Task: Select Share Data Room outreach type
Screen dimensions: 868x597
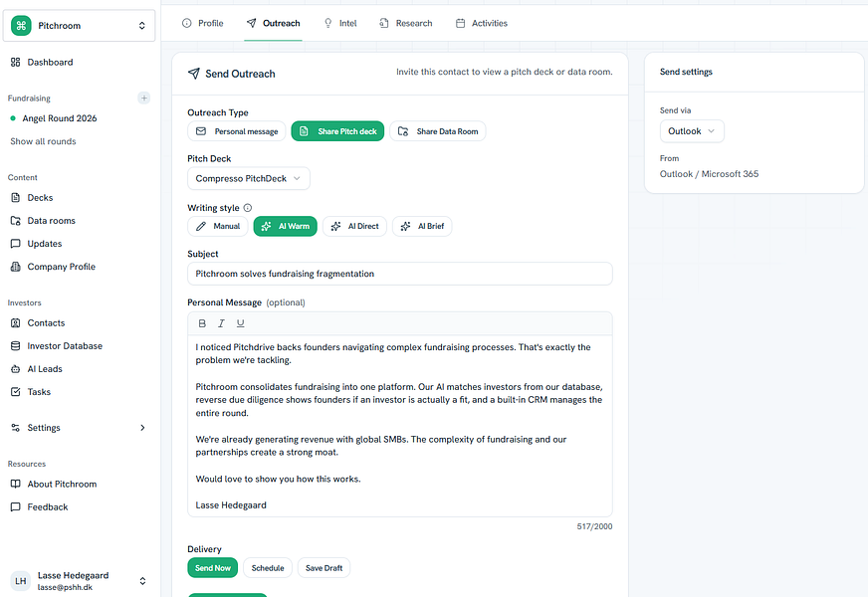Action: (438, 131)
